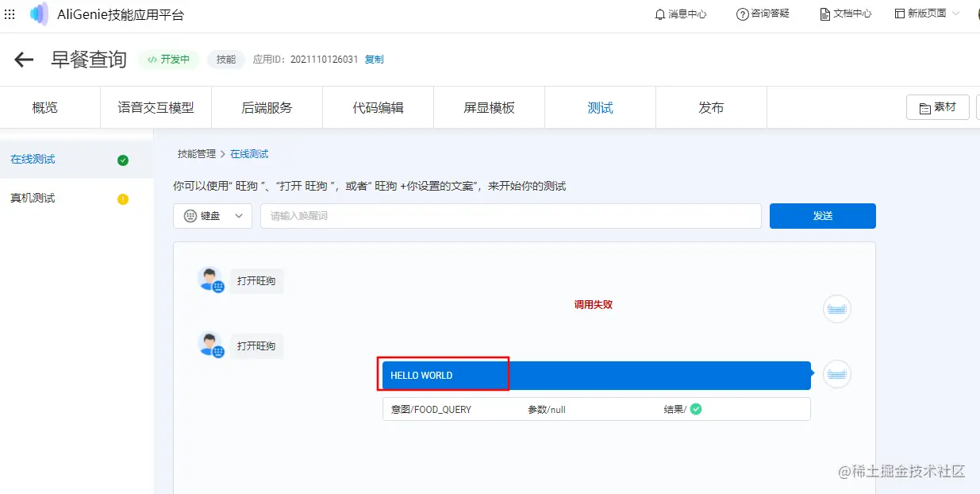Image resolution: width=980 pixels, height=494 pixels.
Task: Go back using the left arrow
Action: [24, 60]
